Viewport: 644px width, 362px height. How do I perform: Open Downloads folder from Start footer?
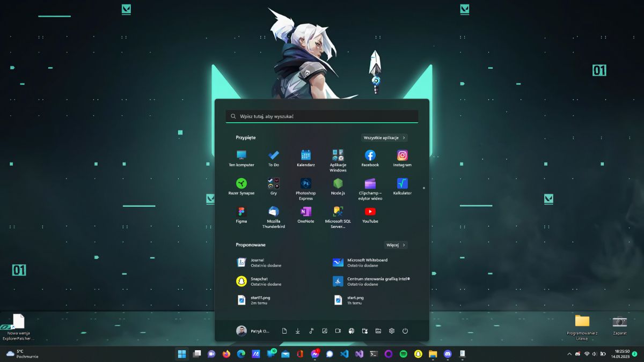[x=298, y=331]
